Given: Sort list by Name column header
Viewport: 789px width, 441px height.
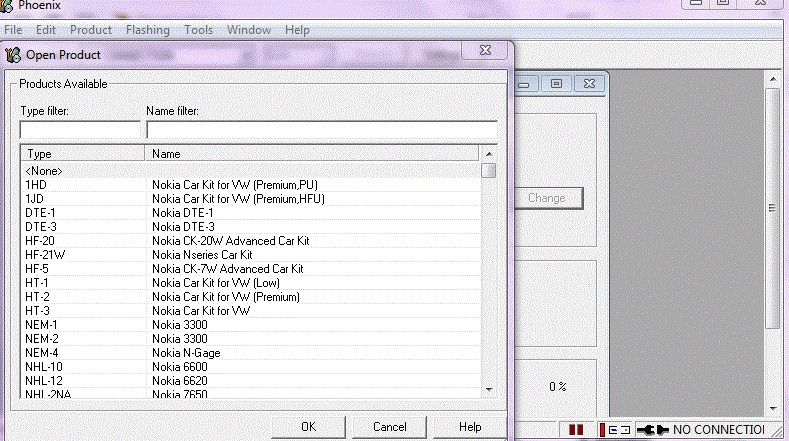Looking at the screenshot, I should pos(311,154).
